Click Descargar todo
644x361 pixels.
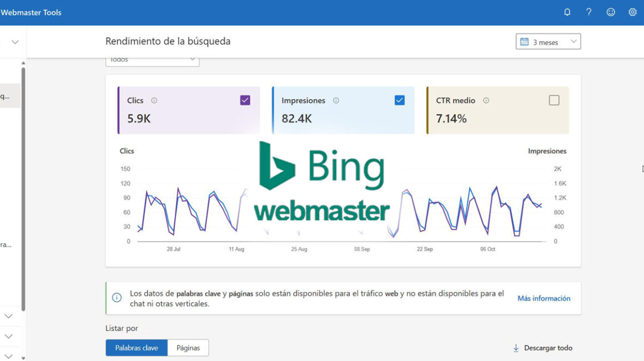tap(548, 348)
